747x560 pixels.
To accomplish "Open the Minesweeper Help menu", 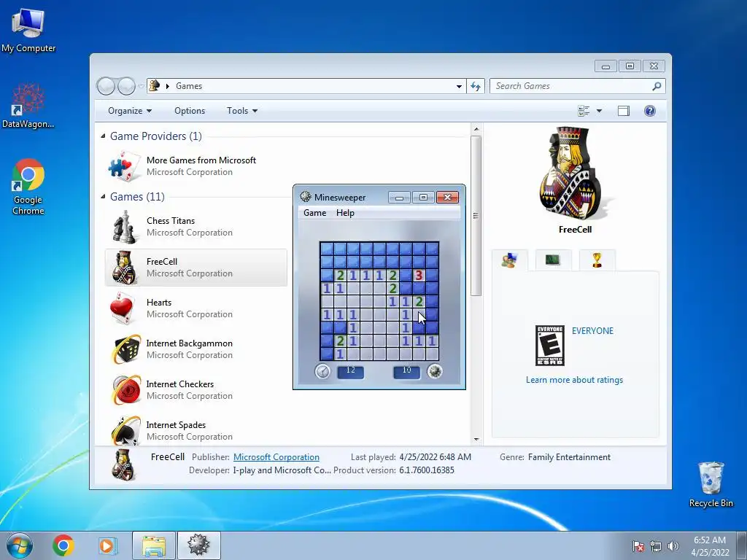I will coord(345,213).
